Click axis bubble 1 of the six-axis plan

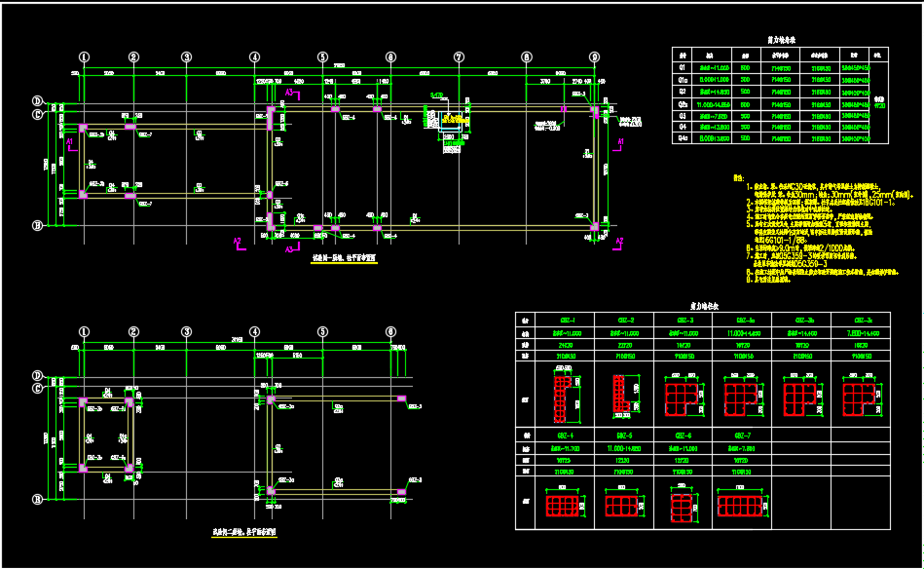[85, 332]
